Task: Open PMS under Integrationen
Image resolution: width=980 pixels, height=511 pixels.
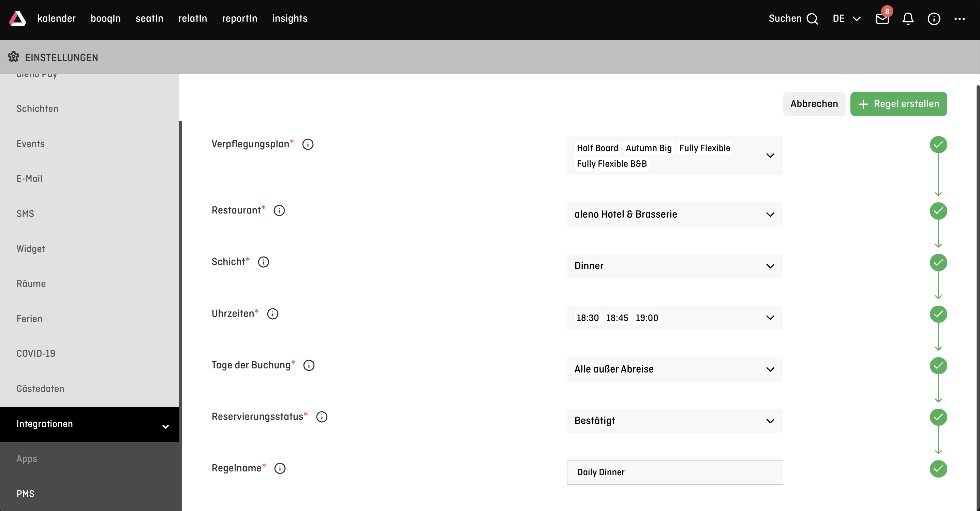Action: [x=89, y=494]
